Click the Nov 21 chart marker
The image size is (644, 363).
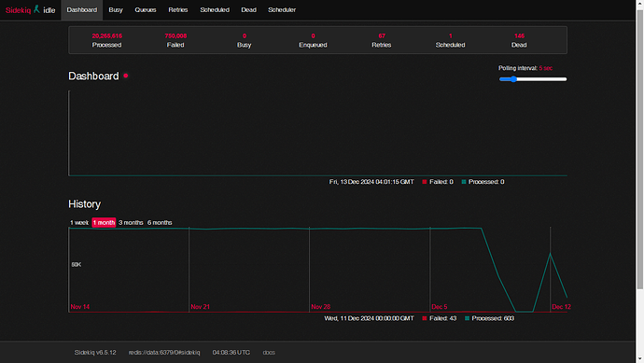point(200,307)
